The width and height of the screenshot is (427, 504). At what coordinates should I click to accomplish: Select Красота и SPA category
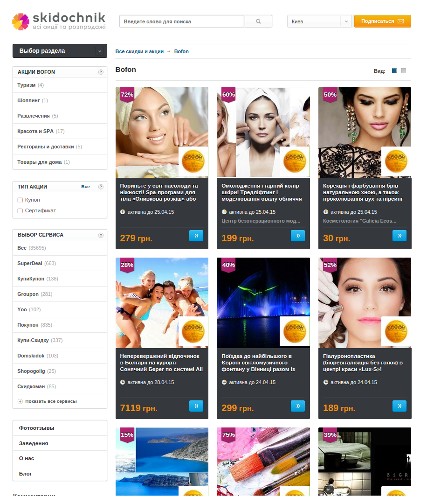click(60, 132)
